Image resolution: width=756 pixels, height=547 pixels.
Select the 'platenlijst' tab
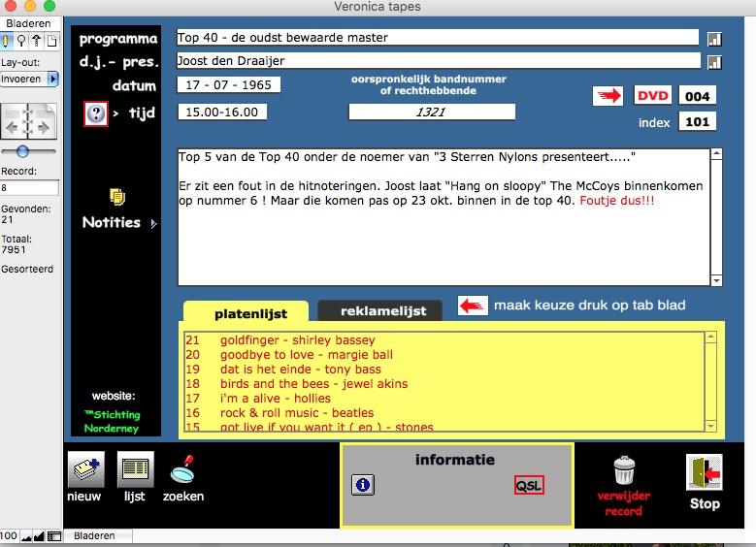point(247,312)
